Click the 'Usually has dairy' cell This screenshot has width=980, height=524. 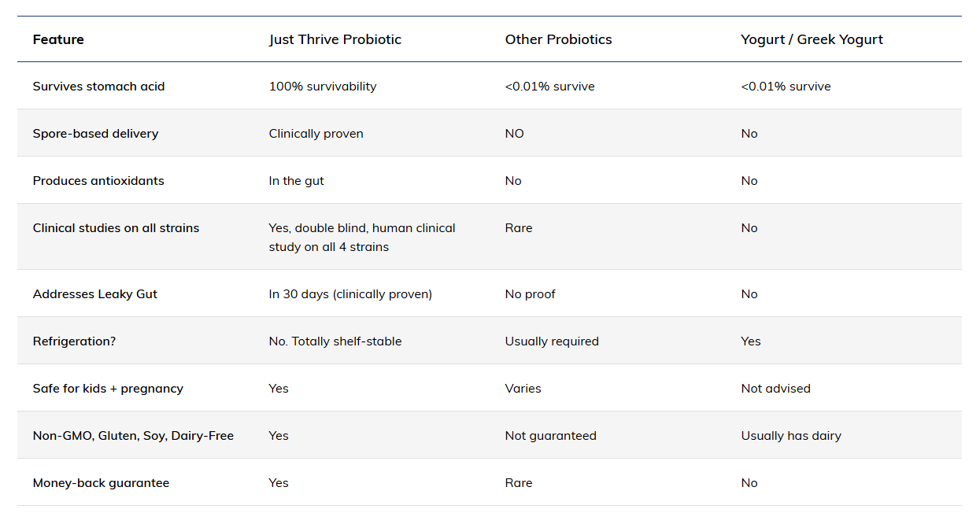791,436
